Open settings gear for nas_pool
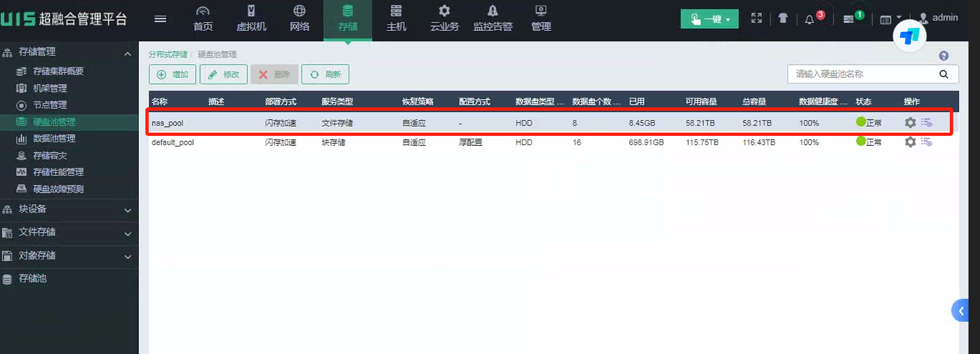 (x=910, y=123)
